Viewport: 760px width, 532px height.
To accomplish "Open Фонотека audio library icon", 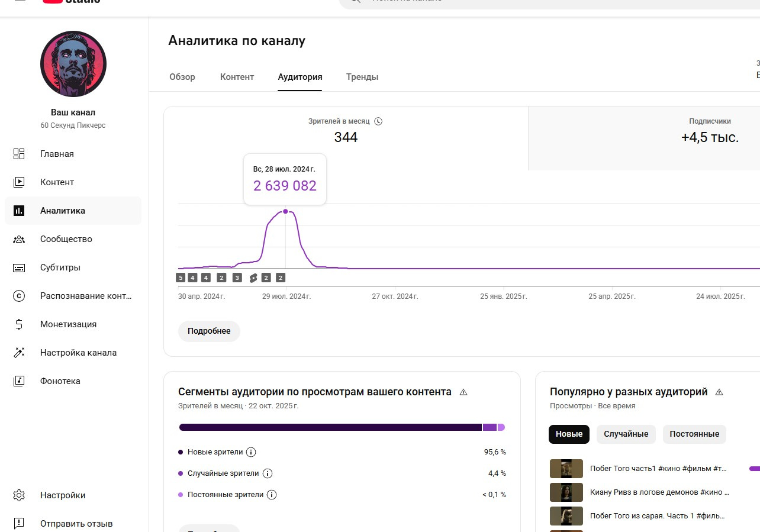I will (x=19, y=381).
